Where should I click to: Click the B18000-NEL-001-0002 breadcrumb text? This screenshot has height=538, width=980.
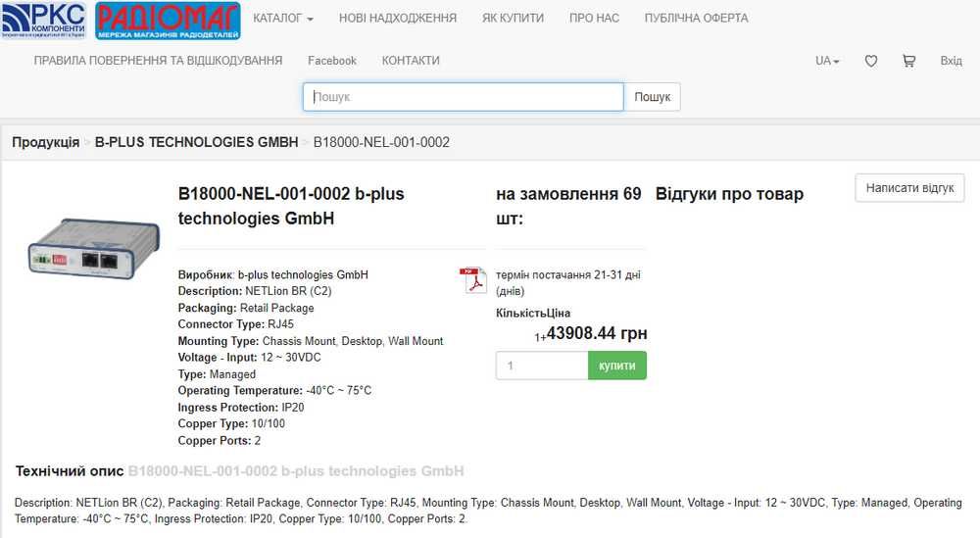point(381,142)
